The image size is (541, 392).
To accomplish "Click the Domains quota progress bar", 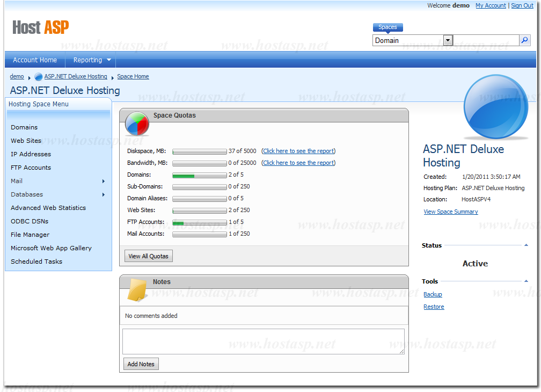I will (x=199, y=175).
